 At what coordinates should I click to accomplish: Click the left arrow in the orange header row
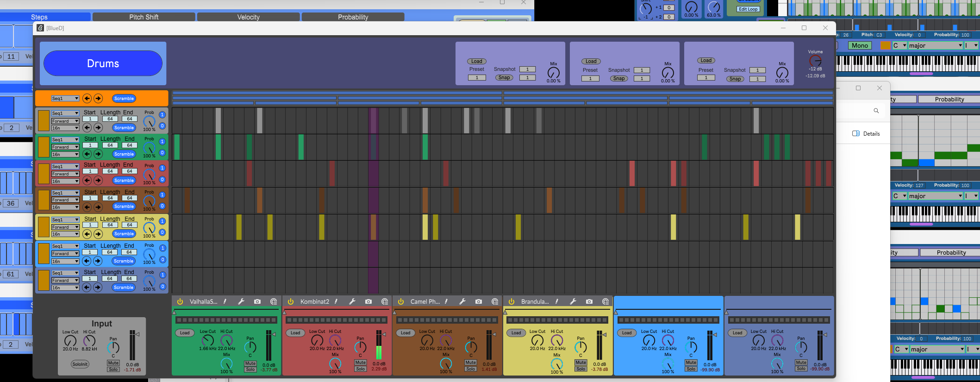87,98
